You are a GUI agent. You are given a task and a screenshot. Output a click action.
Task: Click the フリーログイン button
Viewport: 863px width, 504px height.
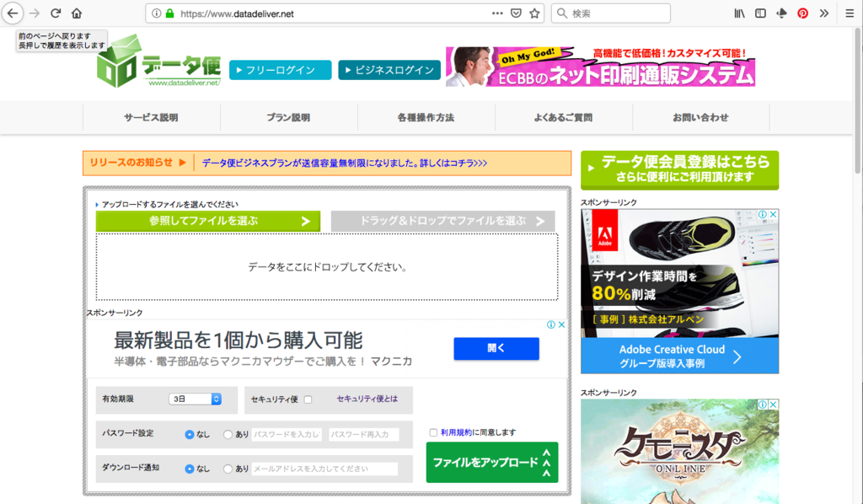point(280,70)
